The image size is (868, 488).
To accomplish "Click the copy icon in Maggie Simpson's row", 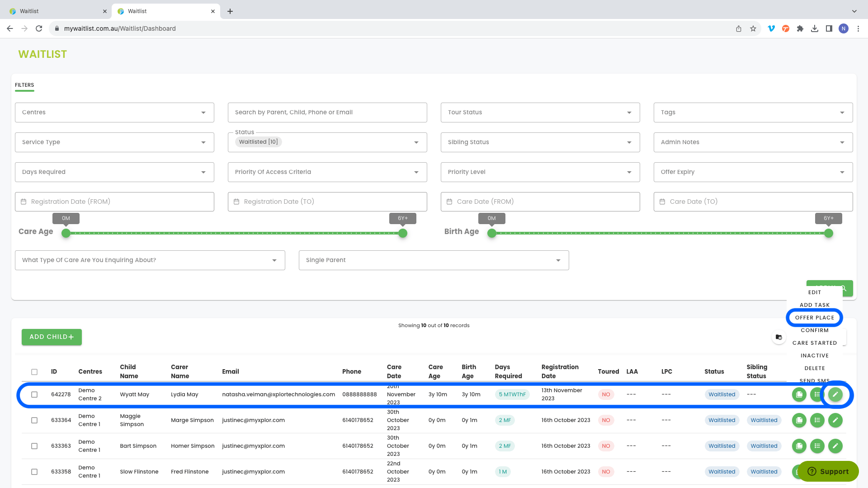I will [x=799, y=420].
